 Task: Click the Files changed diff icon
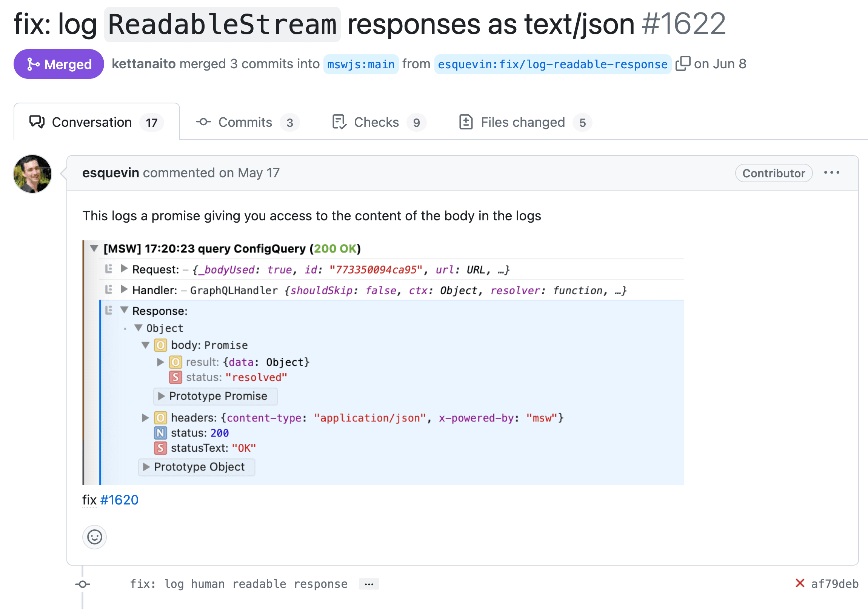(467, 122)
